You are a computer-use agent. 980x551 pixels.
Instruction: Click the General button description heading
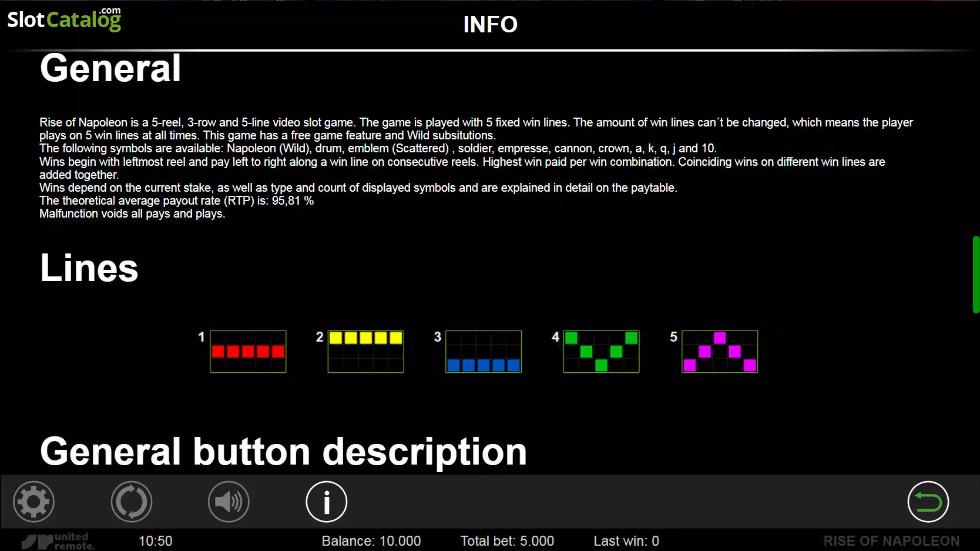pos(283,452)
